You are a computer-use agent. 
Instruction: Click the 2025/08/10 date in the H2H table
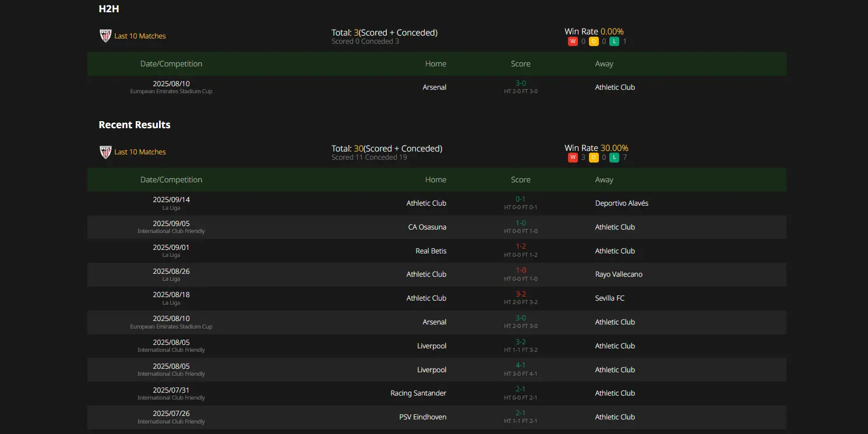(171, 84)
